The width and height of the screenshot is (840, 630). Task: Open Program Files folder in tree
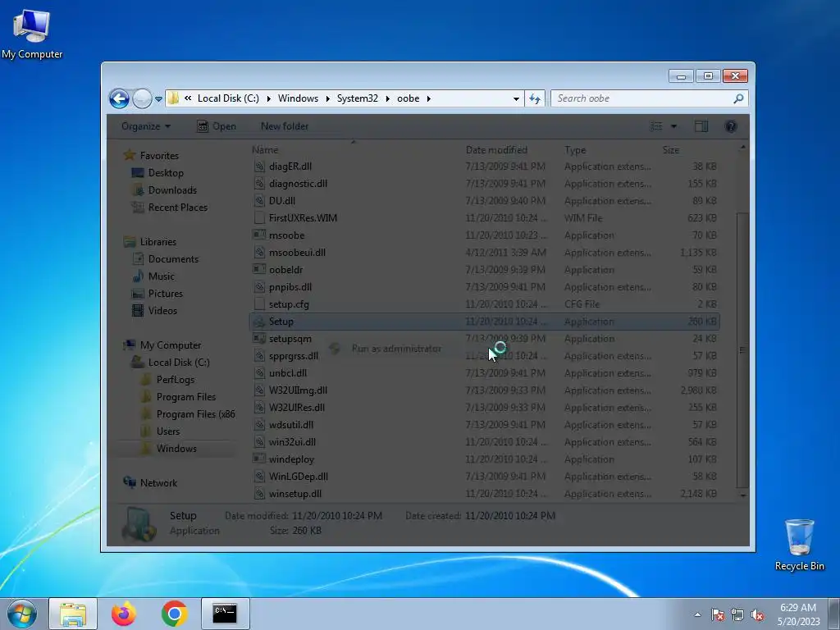tap(186, 397)
